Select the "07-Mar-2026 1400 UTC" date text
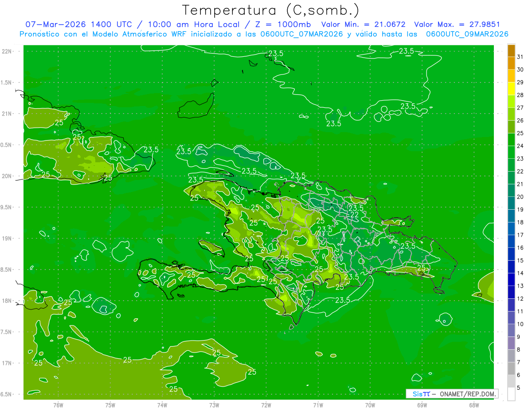532x411 pixels. coord(78,24)
